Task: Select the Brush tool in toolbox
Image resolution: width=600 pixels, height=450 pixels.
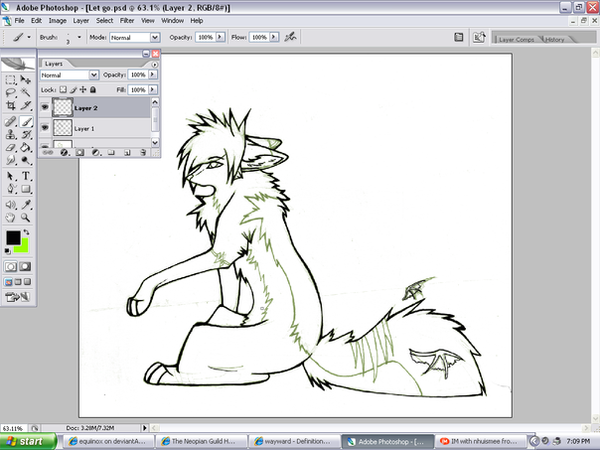Action: pyautogui.click(x=27, y=119)
